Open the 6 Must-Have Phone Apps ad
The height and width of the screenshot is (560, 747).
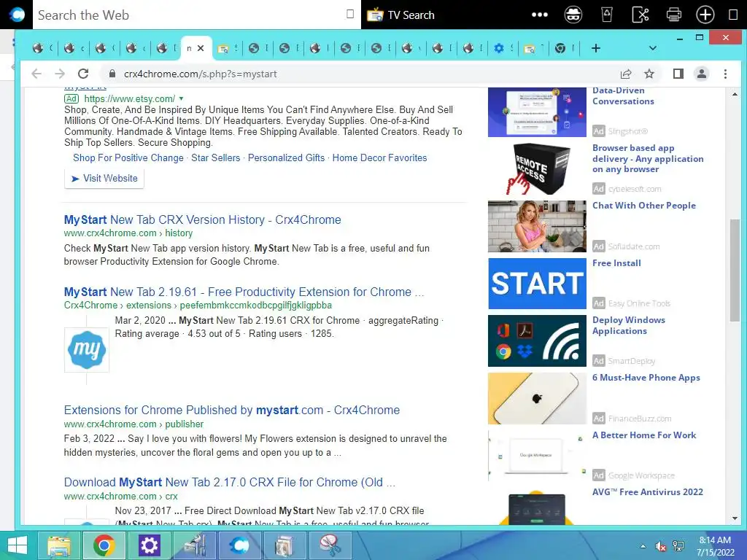coord(646,378)
